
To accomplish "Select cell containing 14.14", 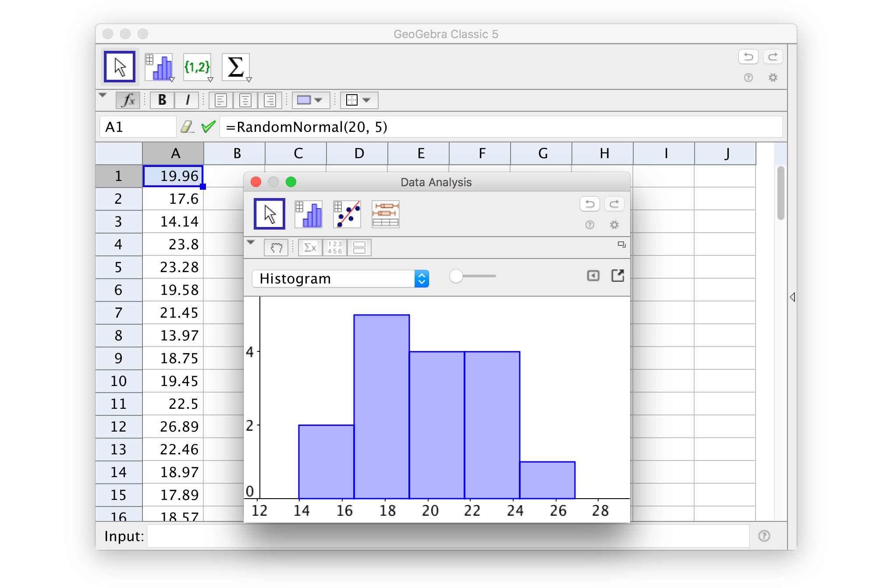I will [173, 222].
